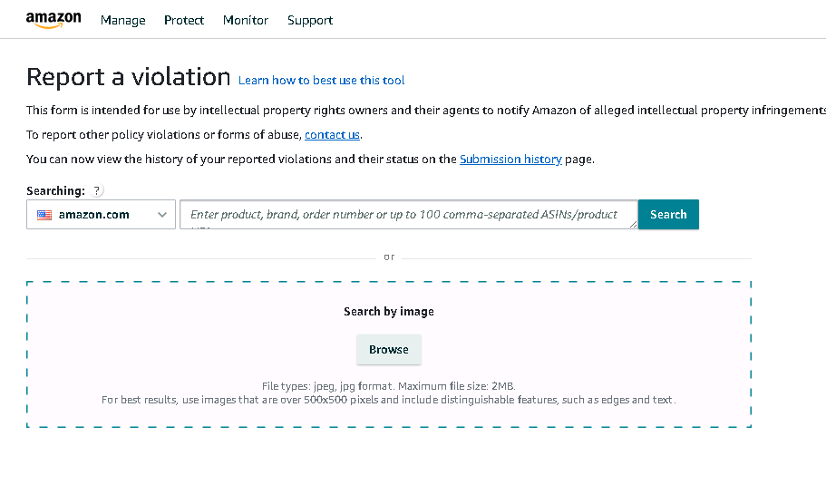Follow the 'contact us' link
This screenshot has height=504, width=826.
click(332, 135)
